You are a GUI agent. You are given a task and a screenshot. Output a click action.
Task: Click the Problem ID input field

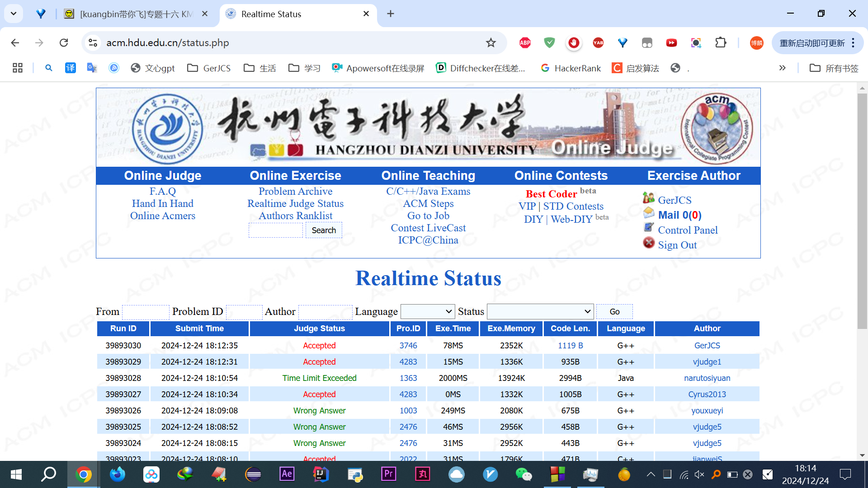click(x=244, y=312)
